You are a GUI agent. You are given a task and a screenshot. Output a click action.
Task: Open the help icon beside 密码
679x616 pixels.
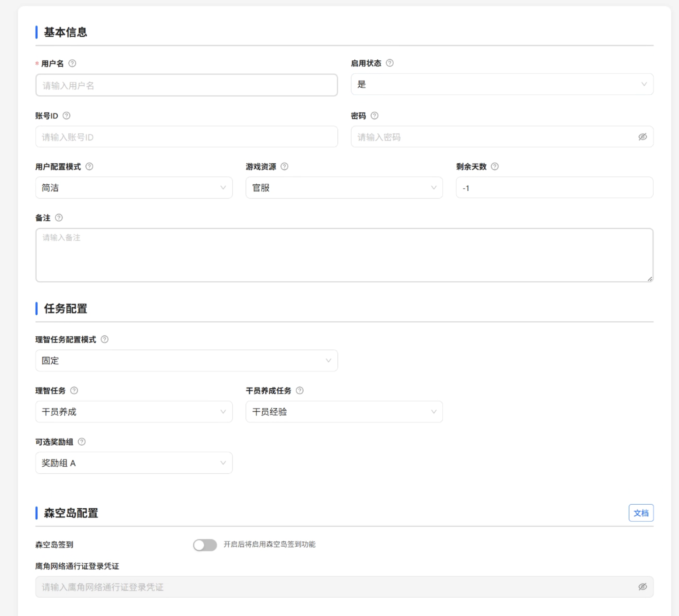(375, 116)
